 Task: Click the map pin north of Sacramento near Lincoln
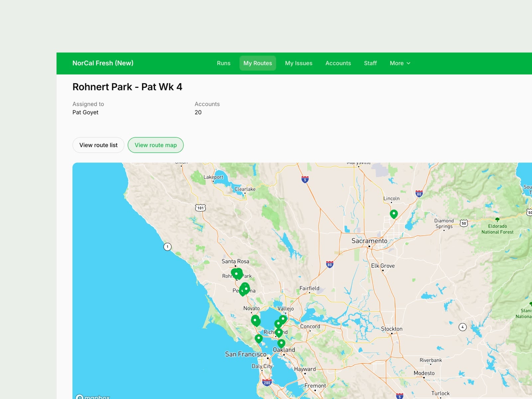click(x=394, y=214)
